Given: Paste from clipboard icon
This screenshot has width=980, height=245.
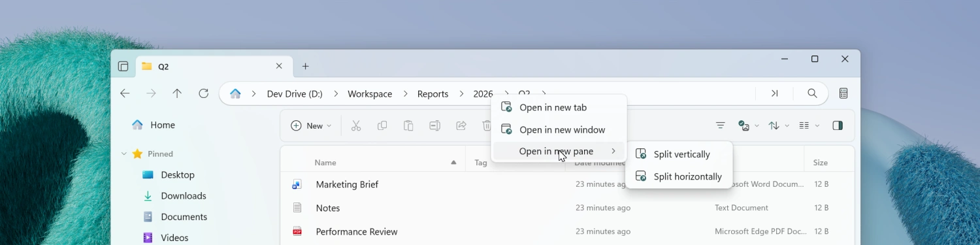Looking at the screenshot, I should point(408,125).
